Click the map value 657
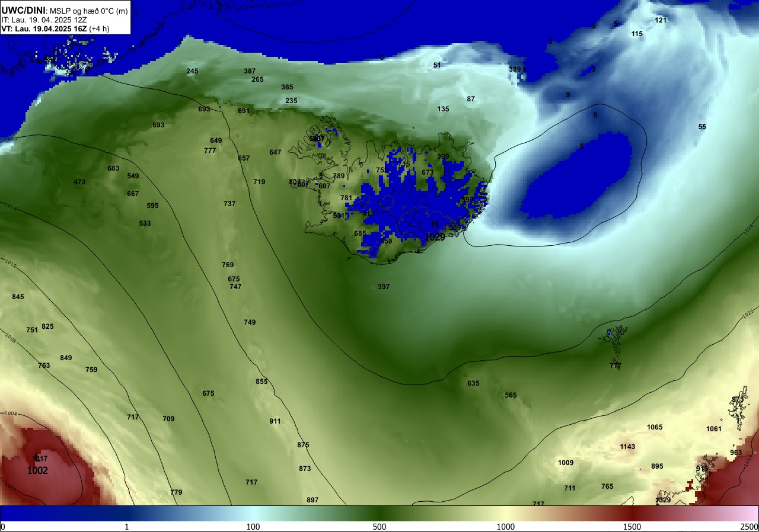This screenshot has width=759, height=532. tap(244, 158)
